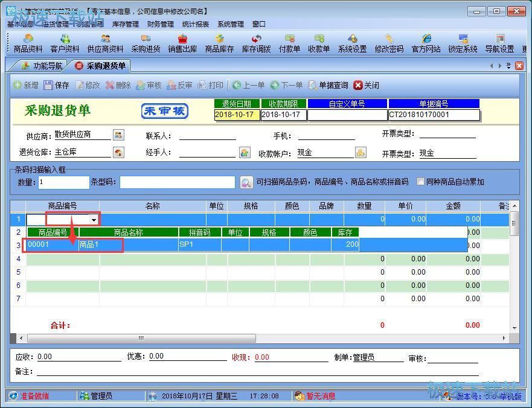The width and height of the screenshot is (532, 408).
Task: Open the 窗口 menu
Action: [x=258, y=24]
